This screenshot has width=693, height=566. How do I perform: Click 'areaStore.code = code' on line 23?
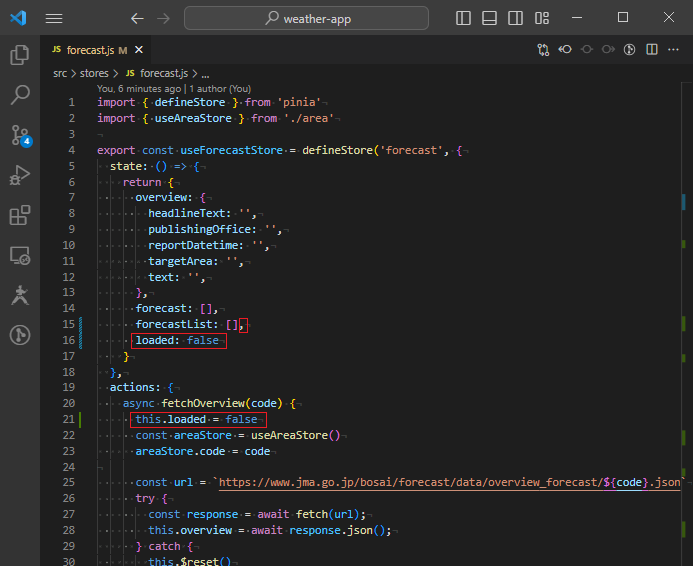202,451
